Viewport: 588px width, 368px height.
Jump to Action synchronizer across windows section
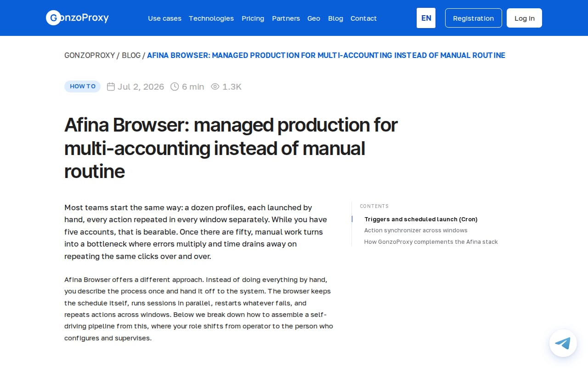[416, 230]
